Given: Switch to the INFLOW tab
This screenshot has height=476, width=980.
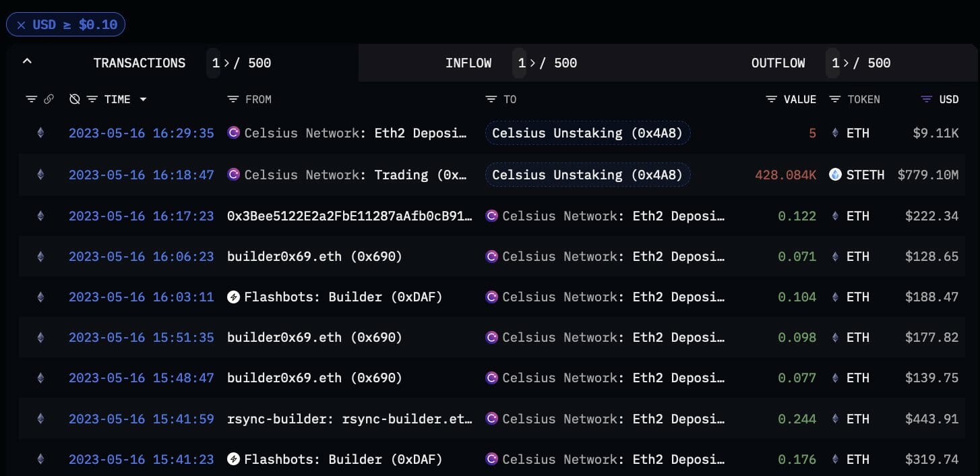Looking at the screenshot, I should pos(468,63).
